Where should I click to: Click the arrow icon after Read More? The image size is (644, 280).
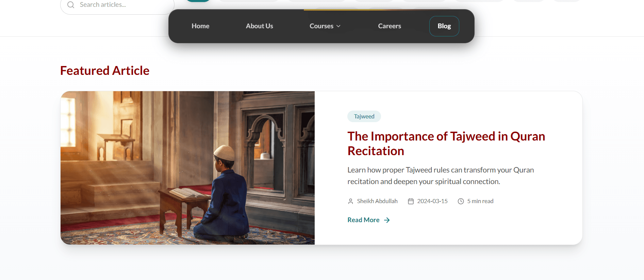[x=387, y=220]
